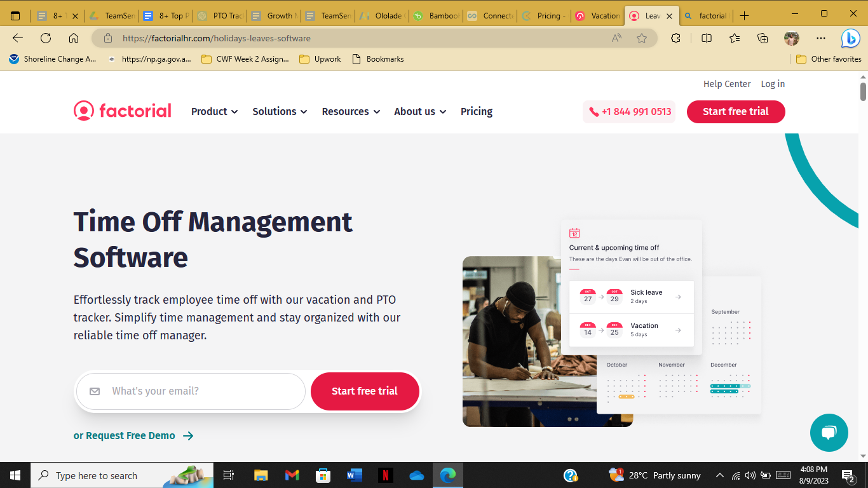This screenshot has height=488, width=868.
Task: Switch to the Vacation tab
Action: [x=597, y=16]
